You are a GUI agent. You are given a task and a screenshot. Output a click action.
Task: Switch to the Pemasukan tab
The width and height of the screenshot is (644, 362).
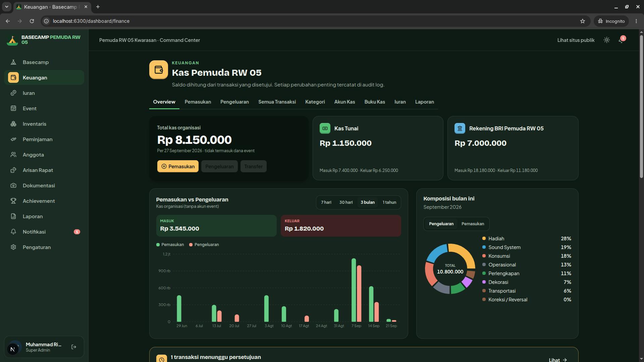point(198,102)
